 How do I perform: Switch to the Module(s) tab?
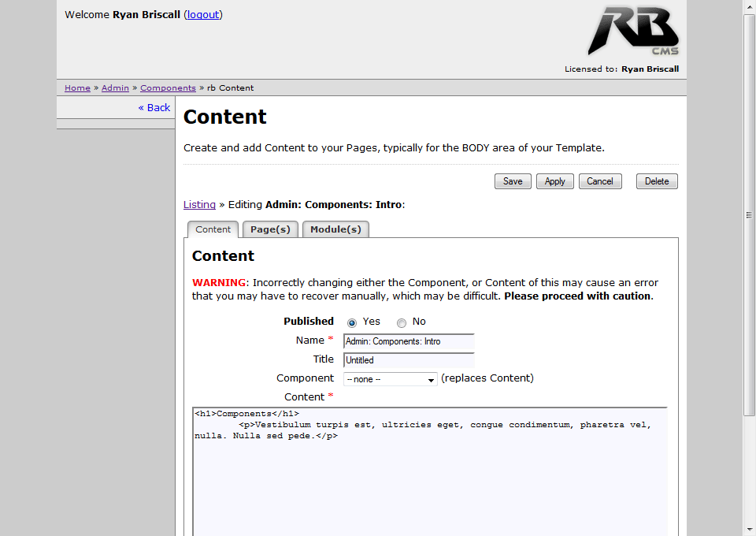pyautogui.click(x=335, y=229)
